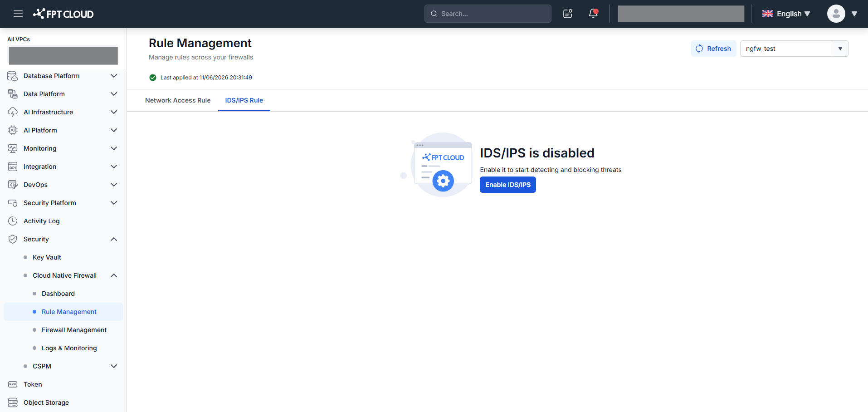
Task: Click the Monitoring icon
Action: (13, 148)
